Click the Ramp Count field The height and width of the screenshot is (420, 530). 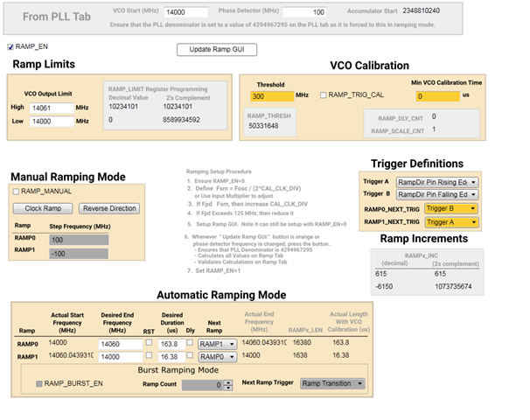[x=203, y=385]
